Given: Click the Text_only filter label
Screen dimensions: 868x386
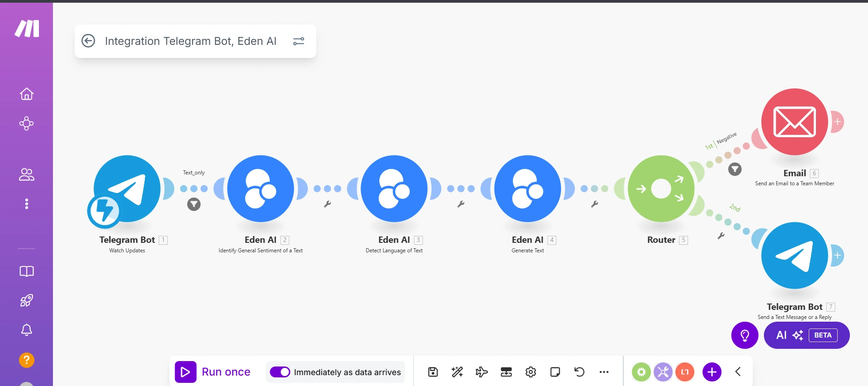Looking at the screenshot, I should pyautogui.click(x=194, y=173).
